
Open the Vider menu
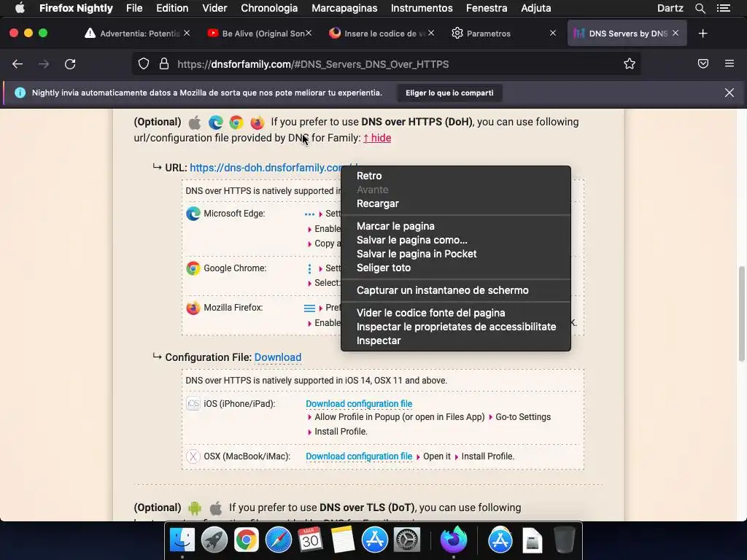pos(214,8)
